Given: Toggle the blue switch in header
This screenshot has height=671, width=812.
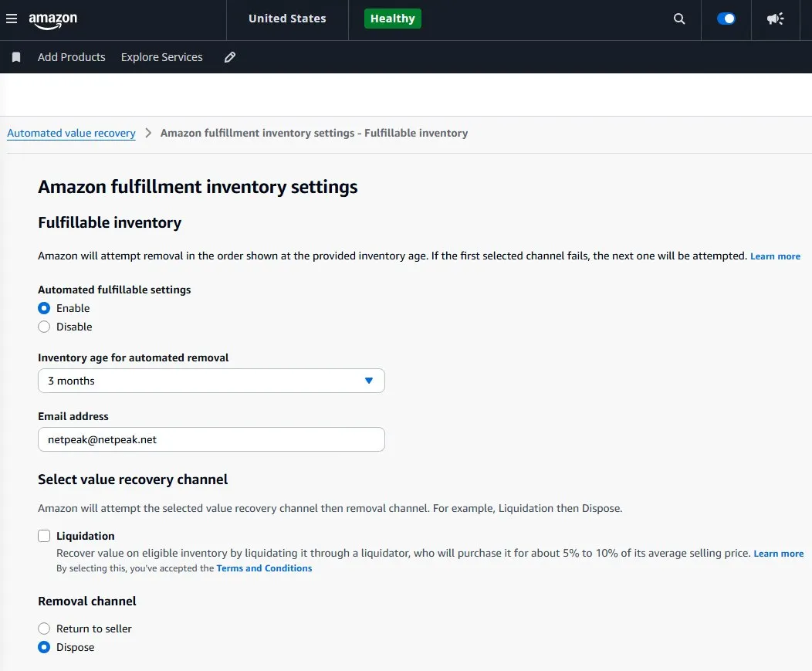Looking at the screenshot, I should tap(726, 19).
